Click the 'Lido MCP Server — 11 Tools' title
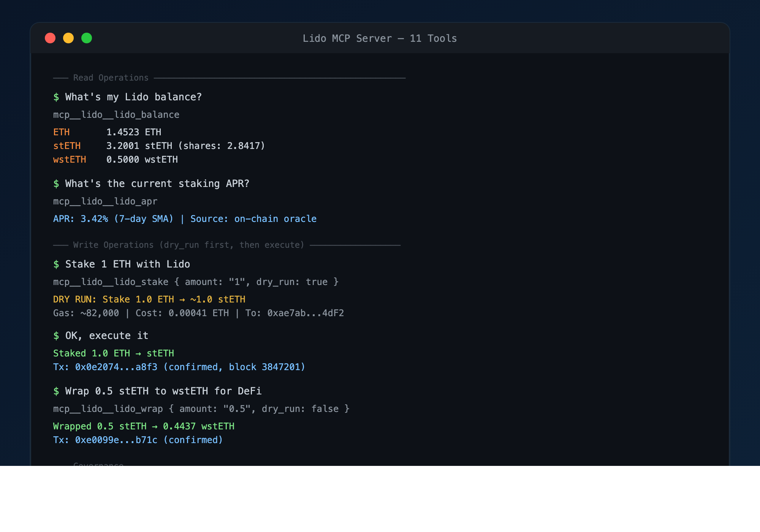This screenshot has height=532, width=760. click(x=380, y=38)
